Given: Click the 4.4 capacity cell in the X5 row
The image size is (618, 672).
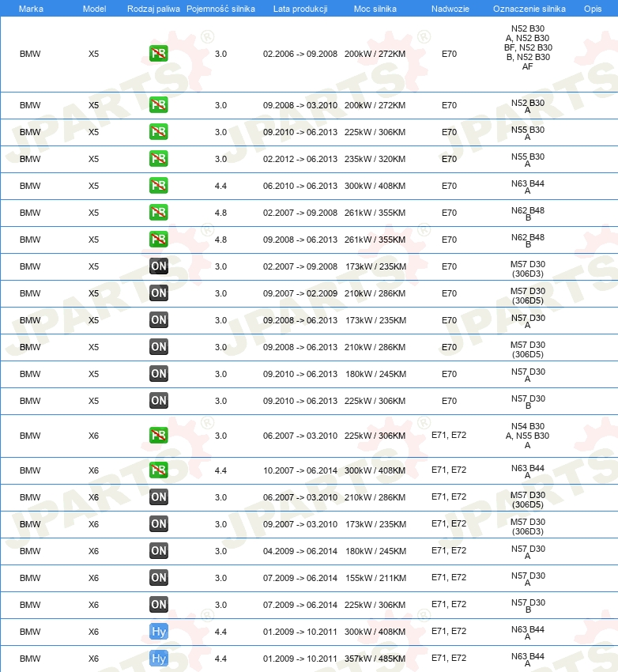Looking at the screenshot, I should [x=220, y=186].
